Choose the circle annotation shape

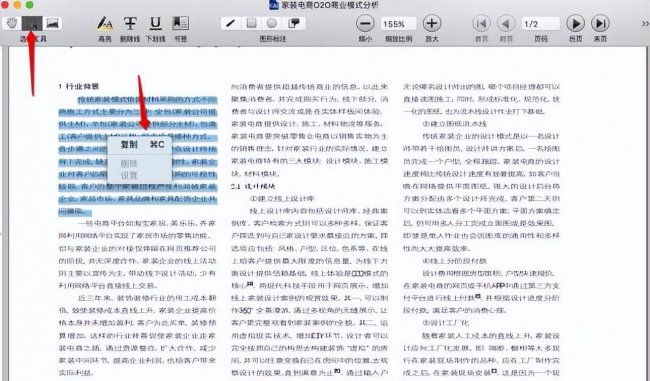(272, 23)
